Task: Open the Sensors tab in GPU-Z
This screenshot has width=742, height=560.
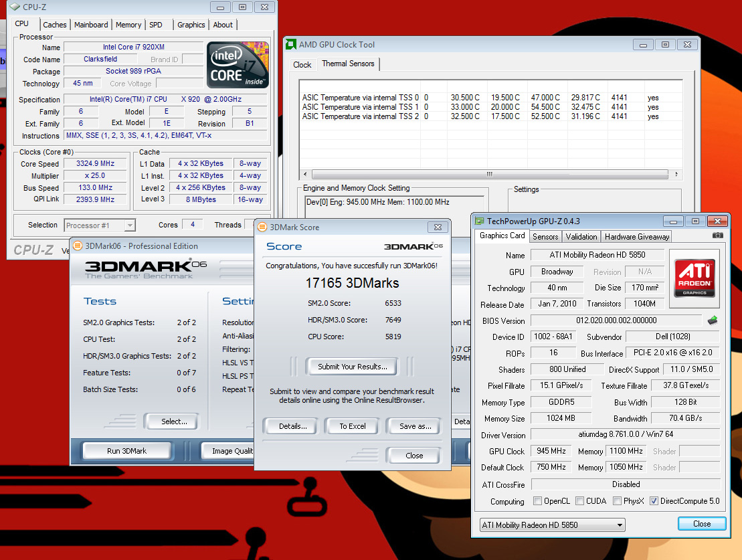Action: tap(545, 237)
